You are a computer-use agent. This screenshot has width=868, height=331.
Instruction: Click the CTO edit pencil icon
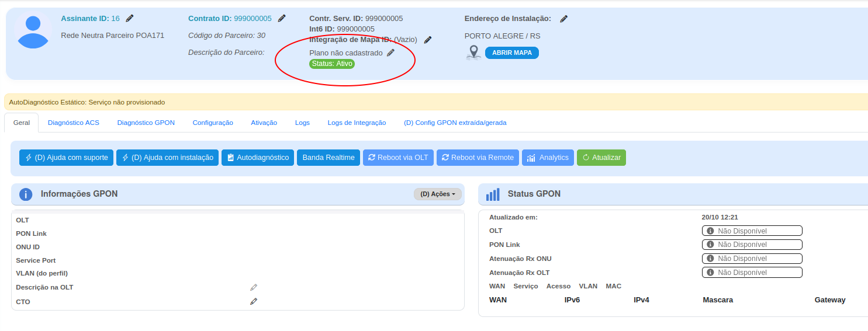[x=254, y=301]
